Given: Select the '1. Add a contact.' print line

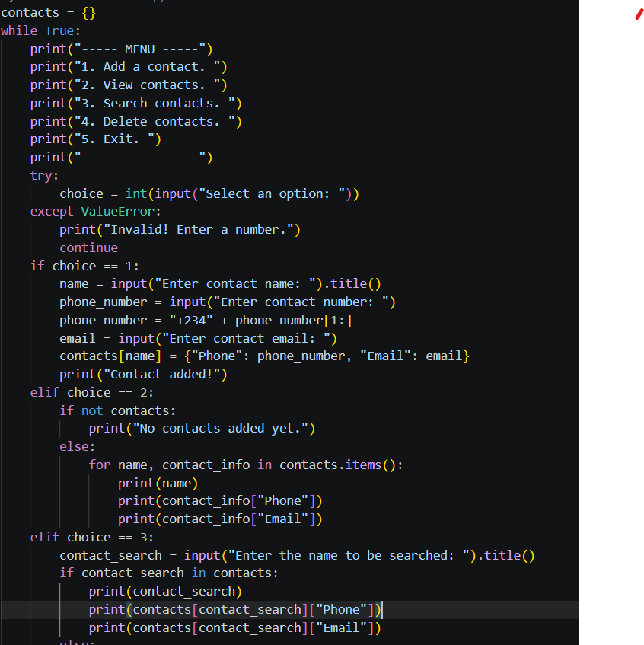Looking at the screenshot, I should point(129,67).
